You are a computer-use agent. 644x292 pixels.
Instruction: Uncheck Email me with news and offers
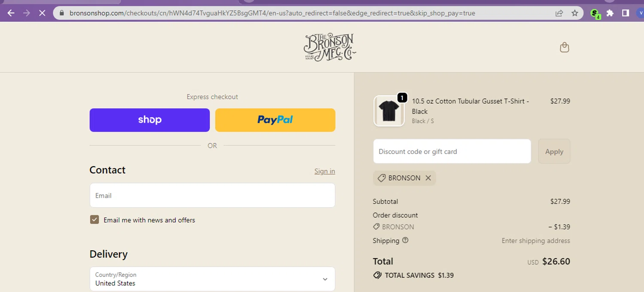coord(94,220)
